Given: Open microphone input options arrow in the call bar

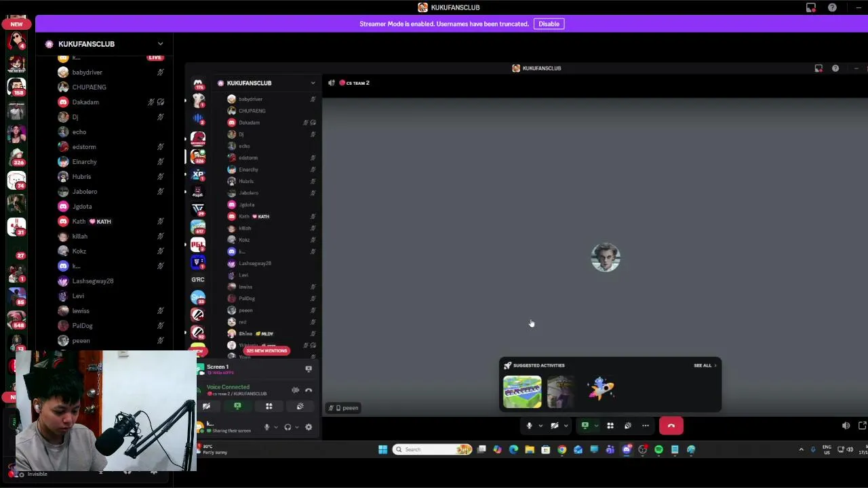Looking at the screenshot, I should [540, 426].
